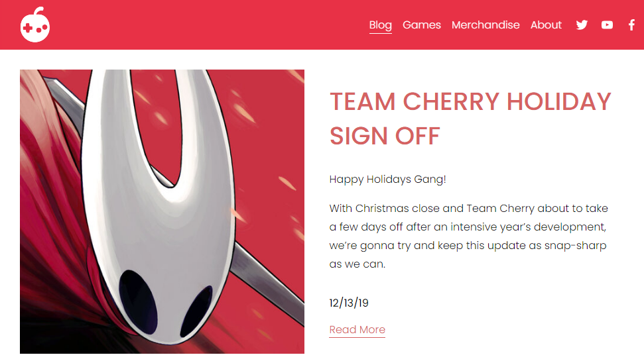Go to the Games nav item
This screenshot has width=644, height=363.
tap(422, 25)
